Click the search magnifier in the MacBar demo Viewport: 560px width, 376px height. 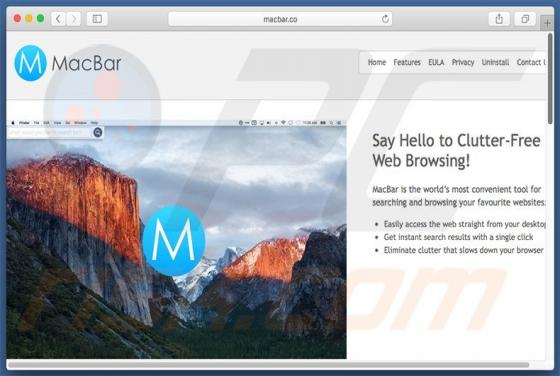click(98, 132)
